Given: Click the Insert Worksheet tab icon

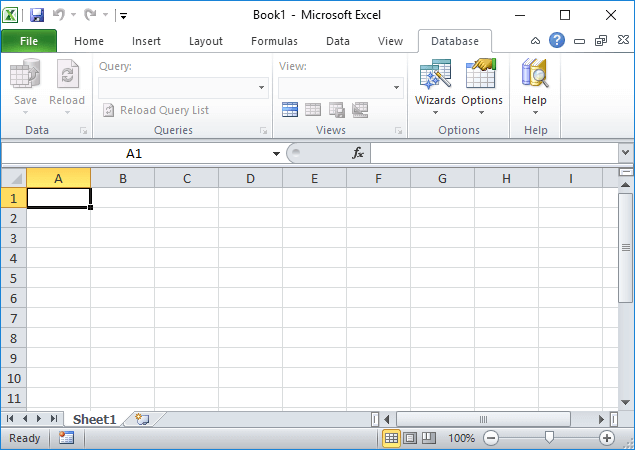Looking at the screenshot, I should (x=143, y=419).
